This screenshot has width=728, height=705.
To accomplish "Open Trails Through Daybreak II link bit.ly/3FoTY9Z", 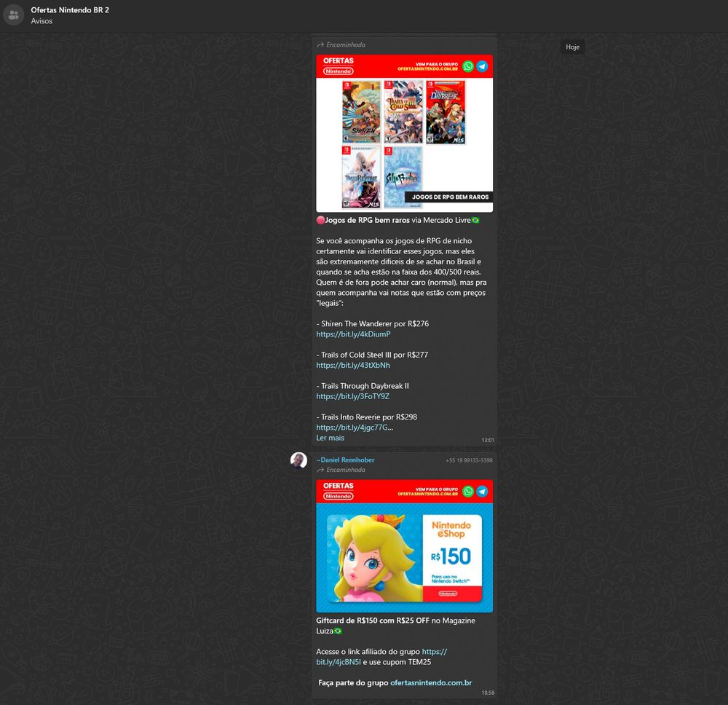I will coord(353,397).
